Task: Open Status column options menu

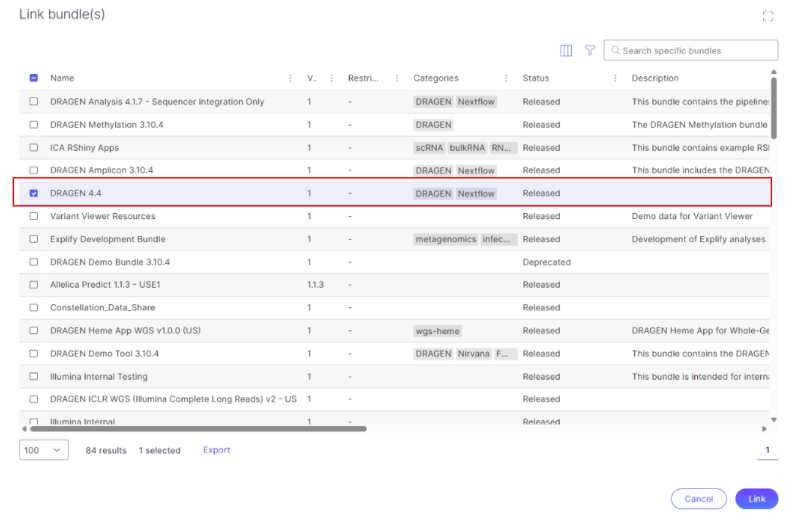Action: pyautogui.click(x=615, y=79)
